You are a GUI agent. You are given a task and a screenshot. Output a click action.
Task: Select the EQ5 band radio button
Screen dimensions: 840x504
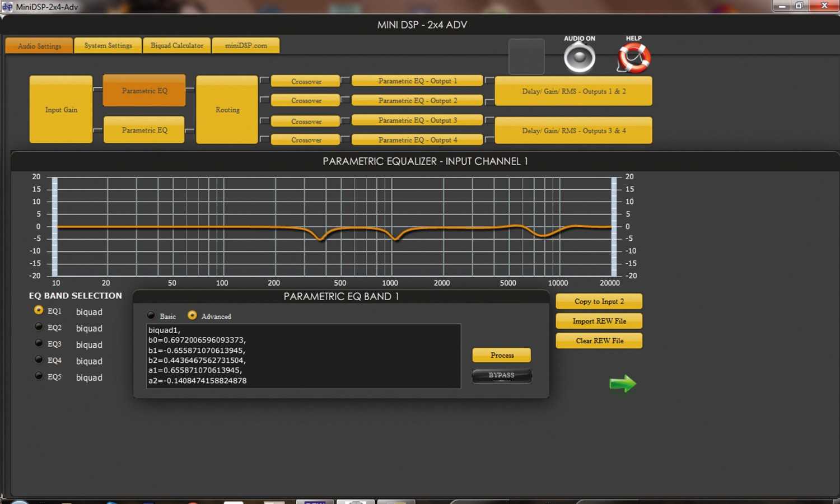point(39,376)
